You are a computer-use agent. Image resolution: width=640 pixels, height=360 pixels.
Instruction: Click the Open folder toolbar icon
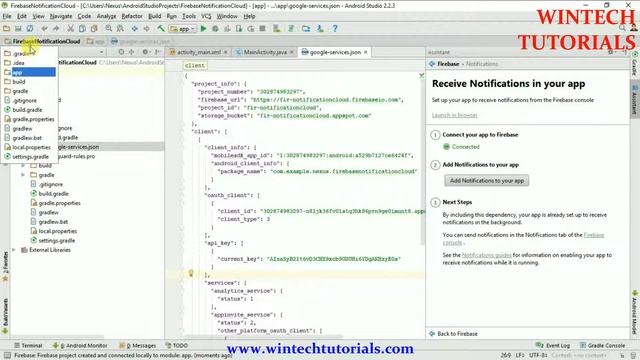(x=6, y=29)
